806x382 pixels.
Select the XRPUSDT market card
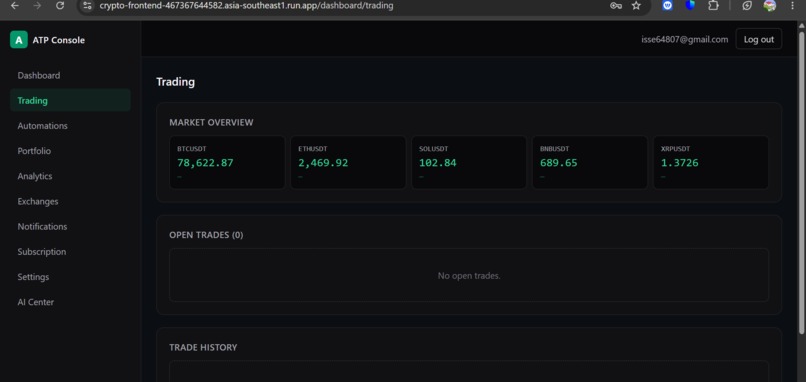(711, 162)
